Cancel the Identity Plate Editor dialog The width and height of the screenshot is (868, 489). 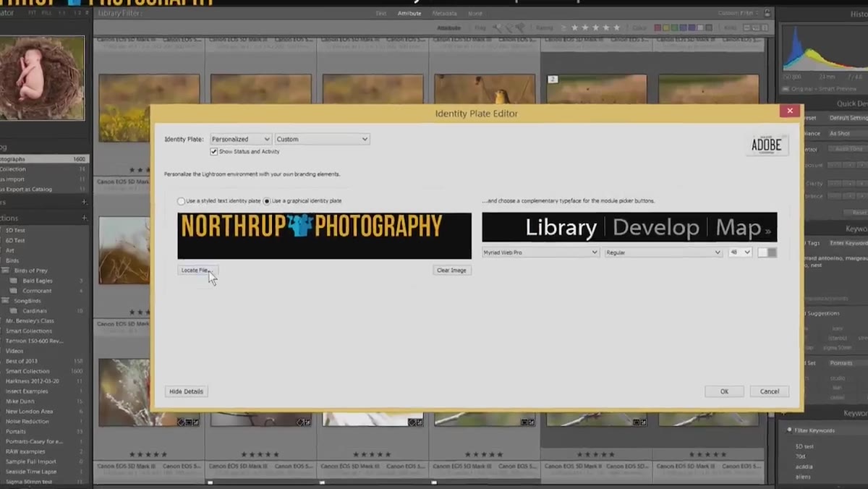pos(770,391)
